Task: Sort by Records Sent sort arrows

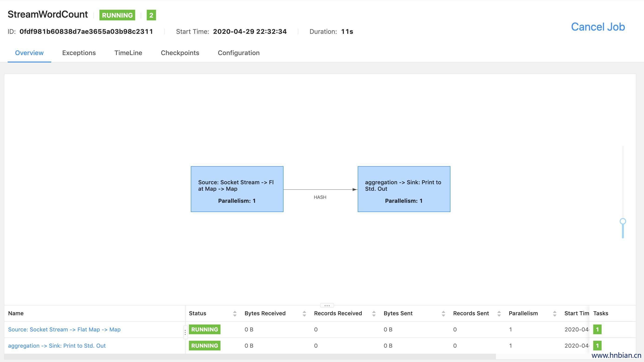Action: click(x=499, y=314)
